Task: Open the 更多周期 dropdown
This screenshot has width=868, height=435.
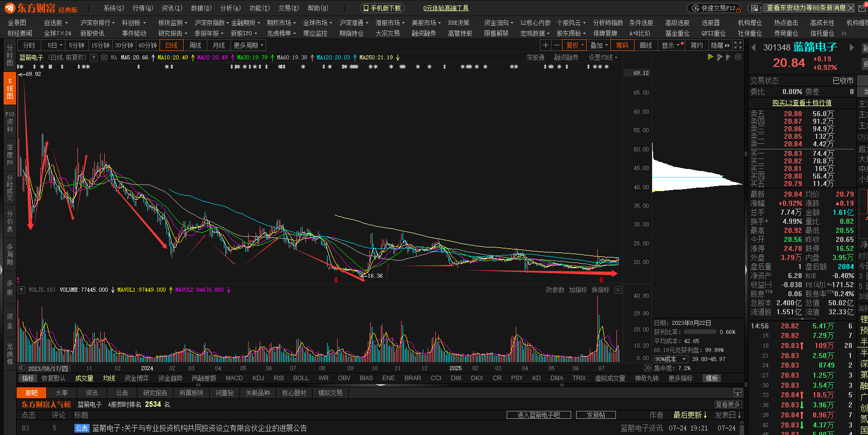Action: (x=249, y=45)
